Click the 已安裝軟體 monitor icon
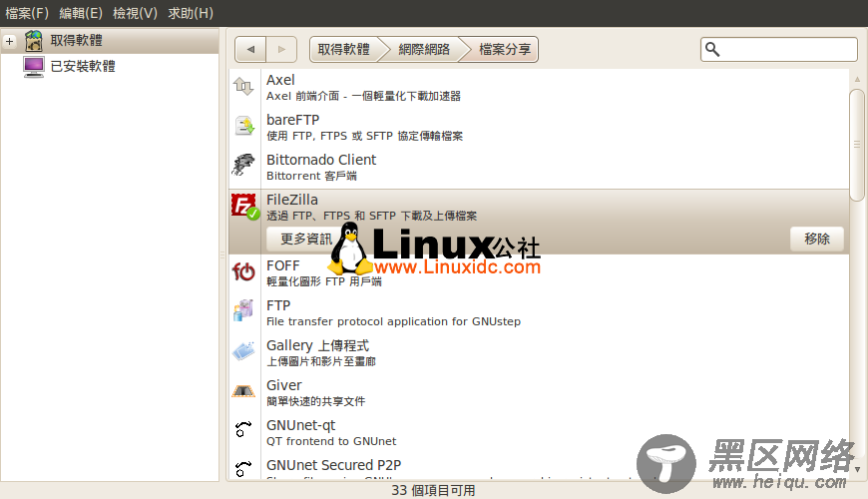868x499 pixels. pyautogui.click(x=34, y=67)
